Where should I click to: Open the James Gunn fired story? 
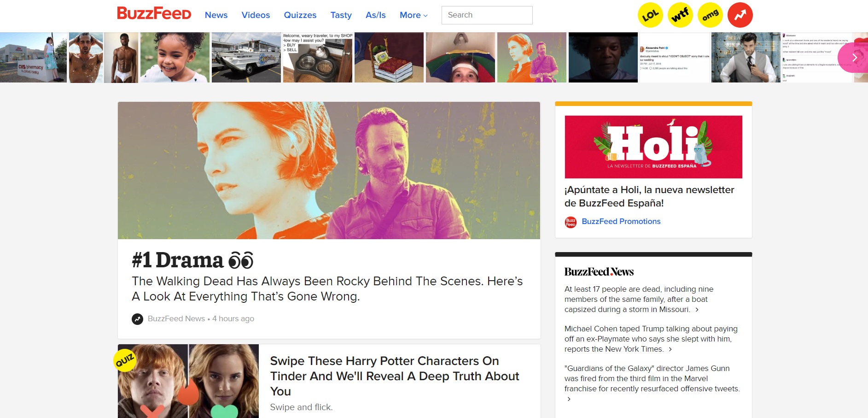coord(652,379)
